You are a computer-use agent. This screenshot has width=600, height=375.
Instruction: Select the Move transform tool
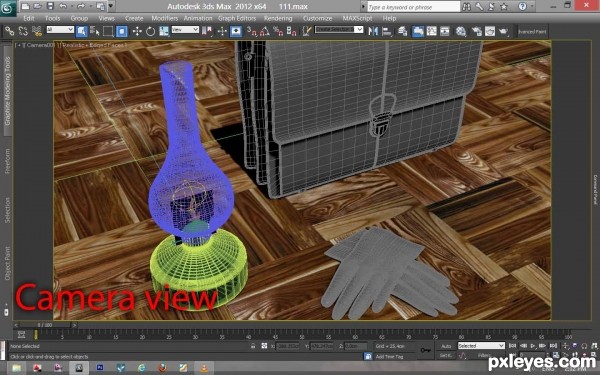click(137, 31)
